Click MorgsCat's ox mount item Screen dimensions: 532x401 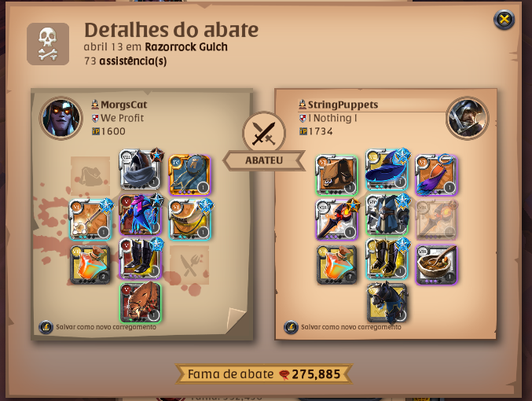pyautogui.click(x=140, y=303)
